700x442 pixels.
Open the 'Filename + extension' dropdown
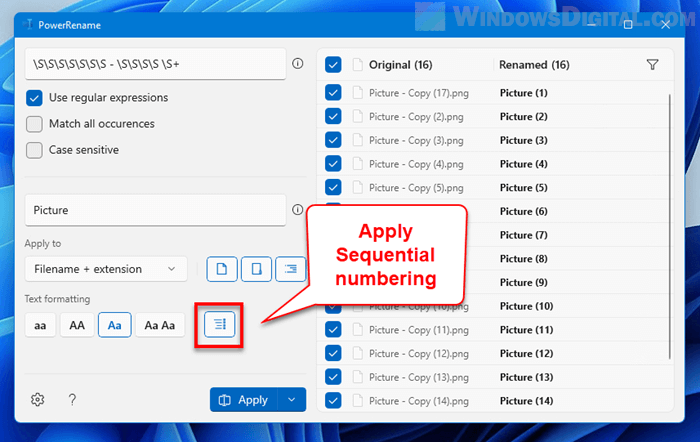point(106,269)
